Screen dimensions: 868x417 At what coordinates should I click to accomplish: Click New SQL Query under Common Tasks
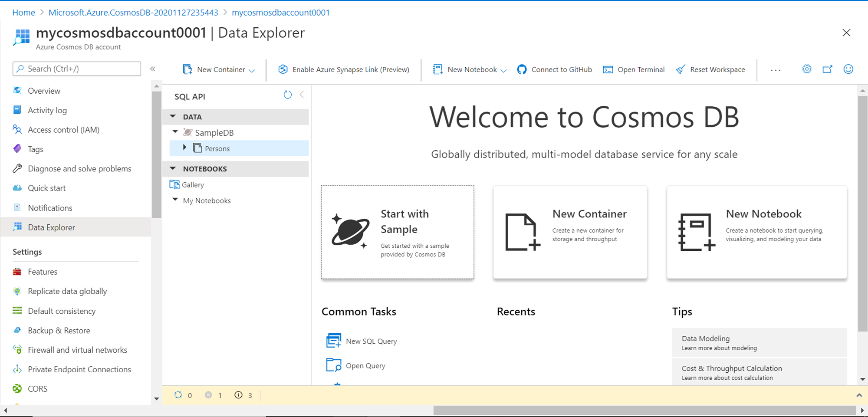pos(371,341)
